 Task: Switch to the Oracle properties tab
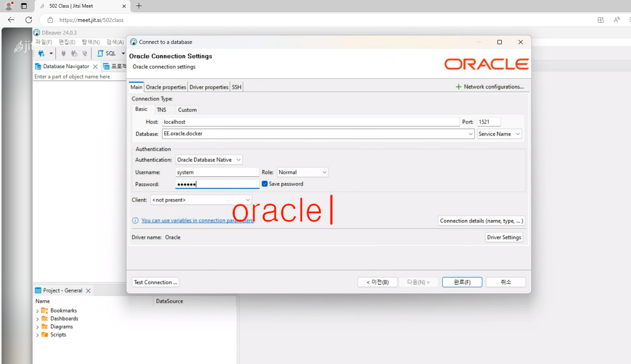[166, 87]
